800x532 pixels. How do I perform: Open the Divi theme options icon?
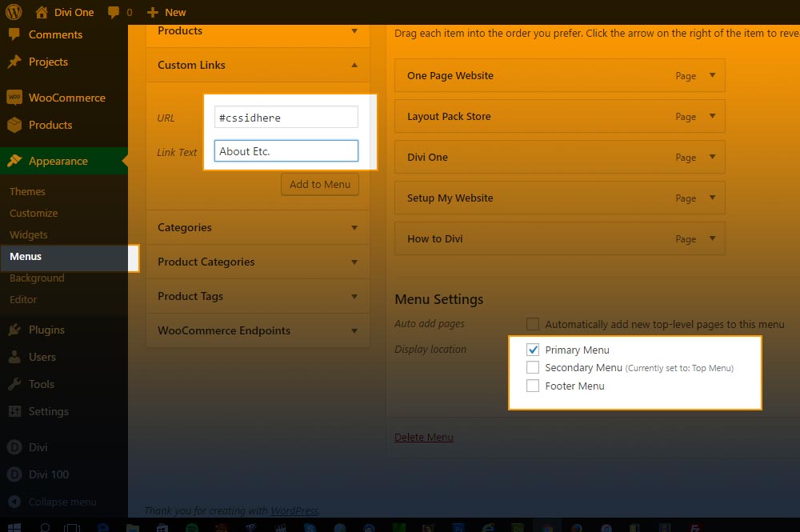[14, 447]
